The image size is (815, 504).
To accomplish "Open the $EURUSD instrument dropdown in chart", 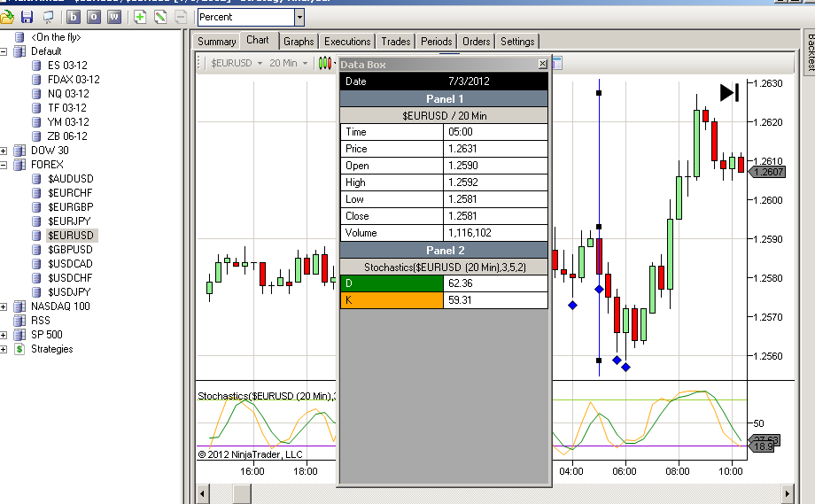I will coord(236,63).
